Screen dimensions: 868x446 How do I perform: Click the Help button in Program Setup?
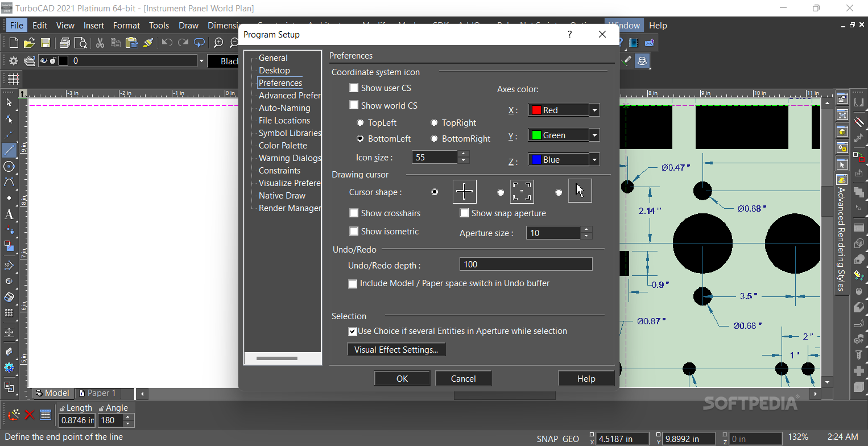586,379
